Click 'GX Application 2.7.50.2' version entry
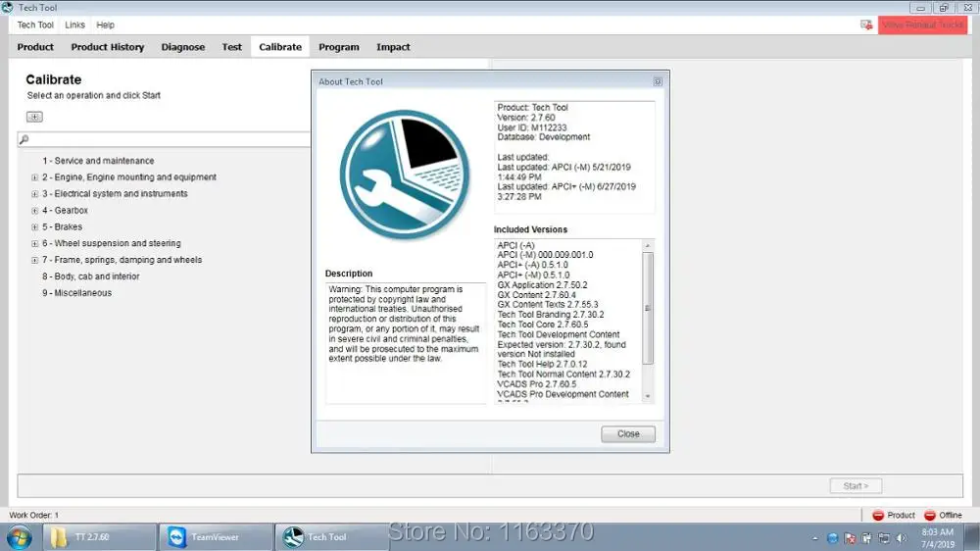This screenshot has width=980, height=551. 542,285
